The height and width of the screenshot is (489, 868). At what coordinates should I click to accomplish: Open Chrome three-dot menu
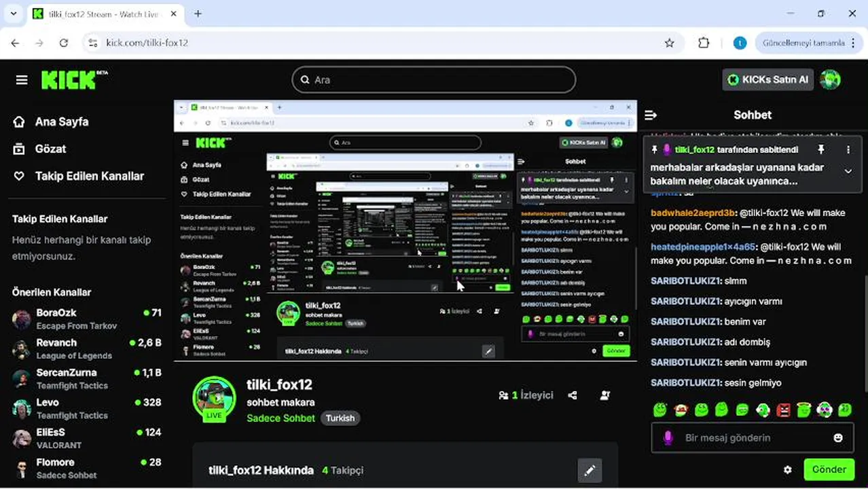point(854,43)
